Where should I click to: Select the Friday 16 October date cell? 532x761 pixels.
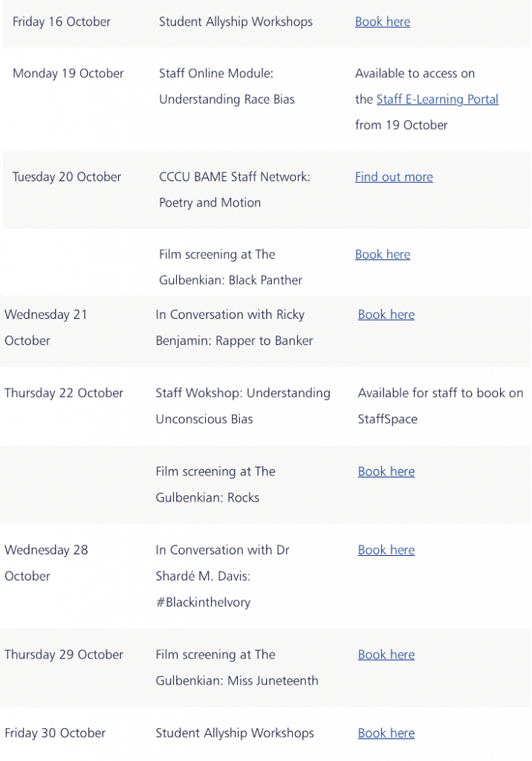pyautogui.click(x=62, y=22)
